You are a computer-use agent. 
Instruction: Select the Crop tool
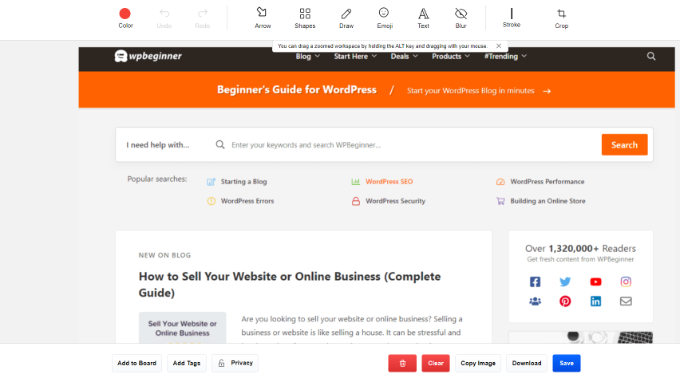pyautogui.click(x=561, y=18)
